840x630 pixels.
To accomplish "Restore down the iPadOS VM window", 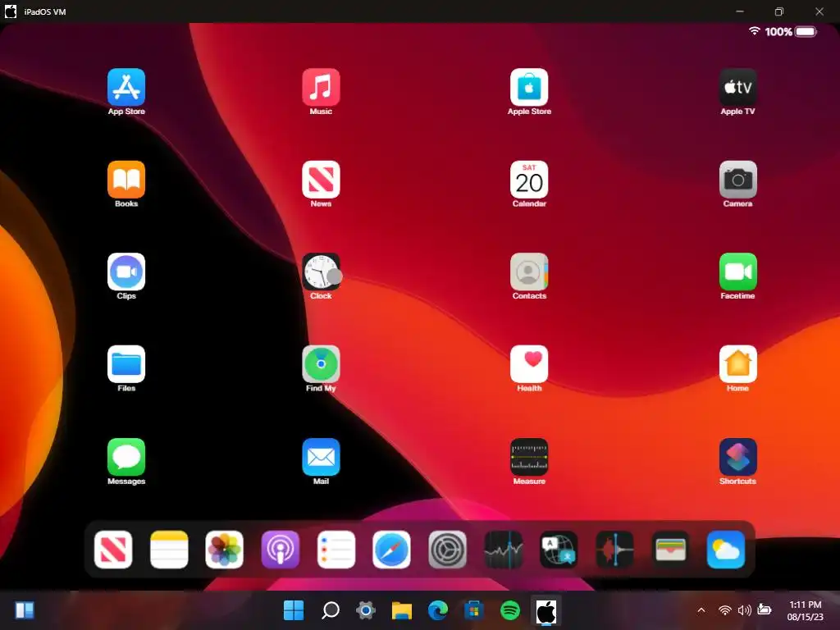I will coord(779,11).
